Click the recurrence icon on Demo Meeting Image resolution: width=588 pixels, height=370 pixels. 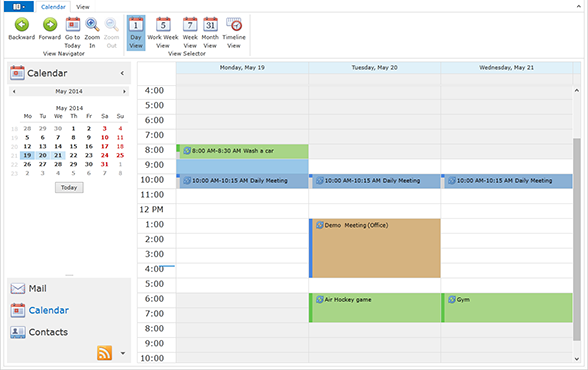320,225
